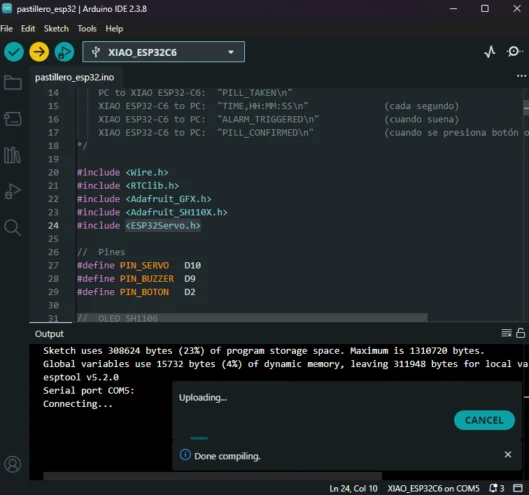The height and width of the screenshot is (495, 529).
Task: Minimize the Arduino IDE window
Action: (x=453, y=8)
